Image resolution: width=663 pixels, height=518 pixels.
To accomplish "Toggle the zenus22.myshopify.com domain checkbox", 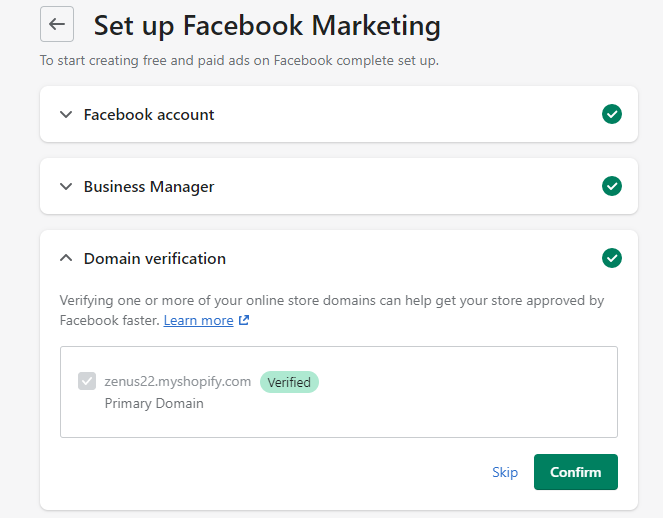I will point(87,381).
